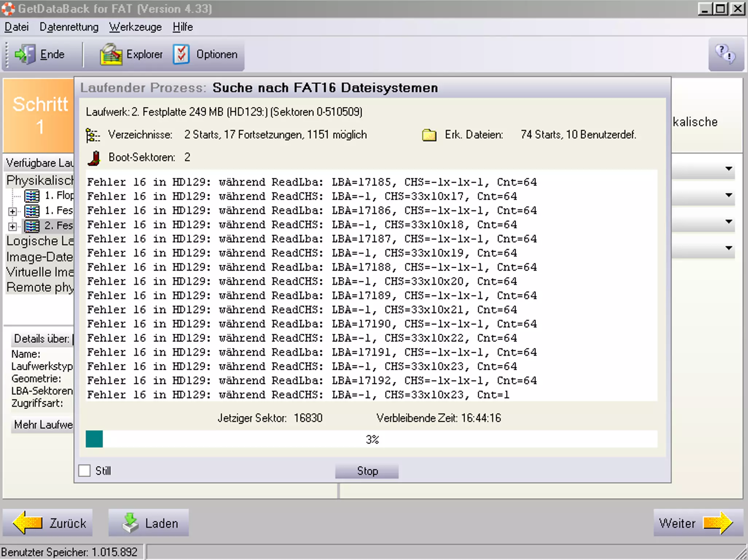Expand the 1. Festplatte tree node

pyautogui.click(x=12, y=211)
